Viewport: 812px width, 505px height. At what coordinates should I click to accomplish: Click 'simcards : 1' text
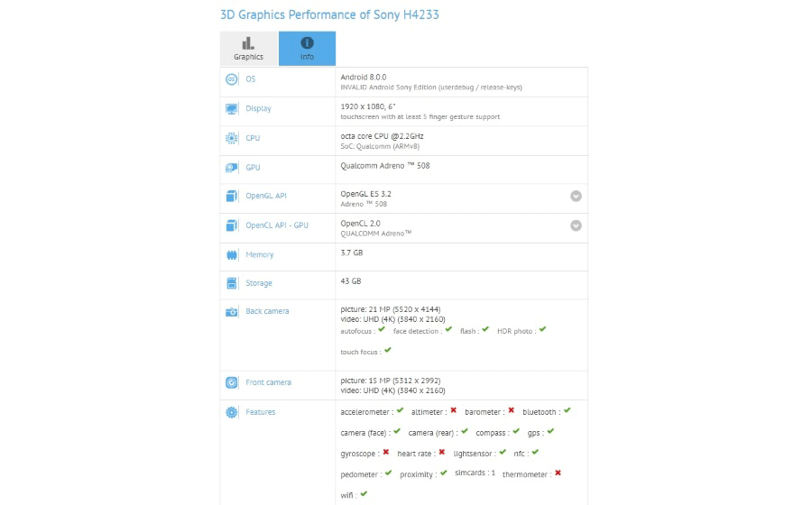(x=475, y=473)
